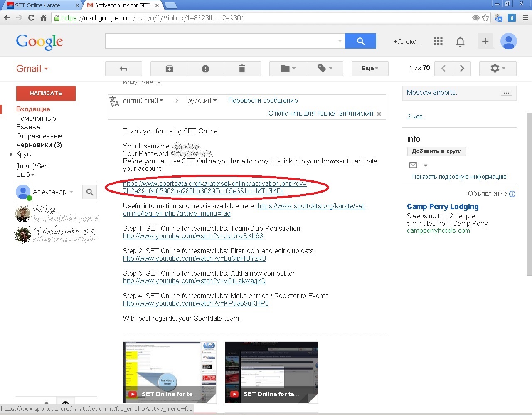Expand the Круги tree item
This screenshot has width=532, height=415.
(11, 154)
